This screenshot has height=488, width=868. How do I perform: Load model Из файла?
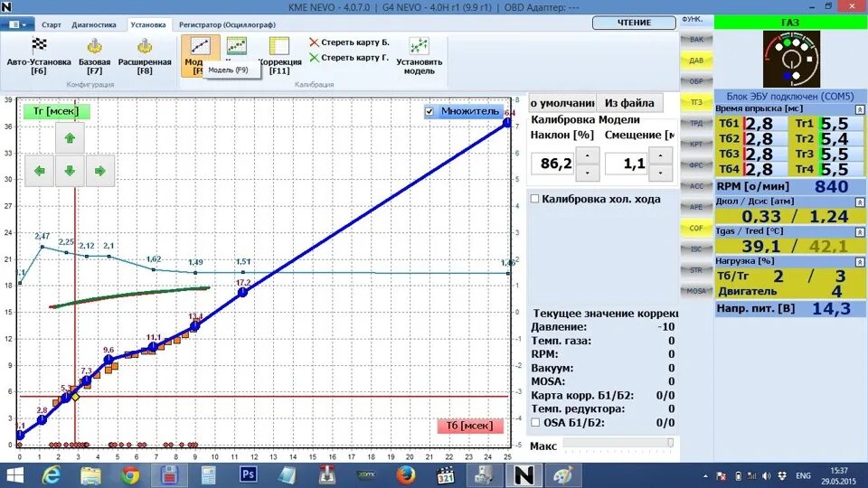coord(629,103)
